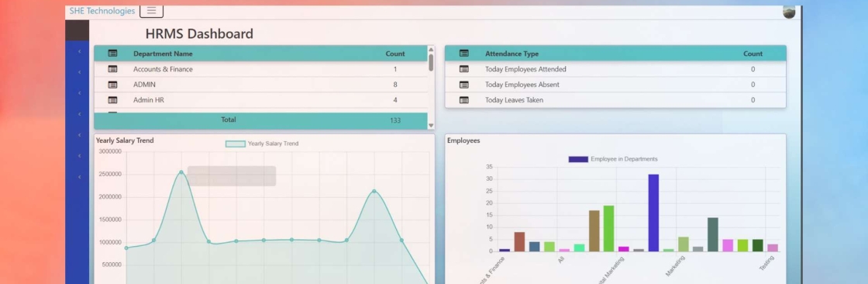Click icon beside Today Leaves Taken

click(x=464, y=100)
